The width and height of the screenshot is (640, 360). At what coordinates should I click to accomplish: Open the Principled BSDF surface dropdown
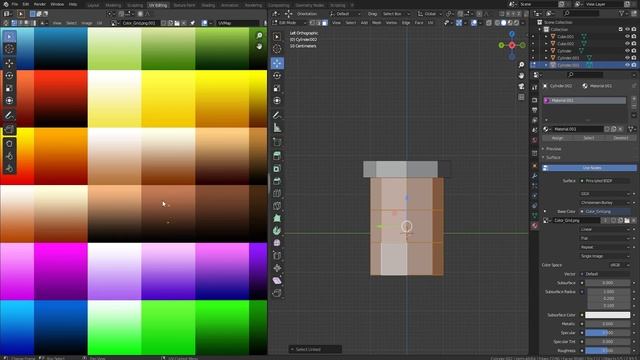[605, 180]
